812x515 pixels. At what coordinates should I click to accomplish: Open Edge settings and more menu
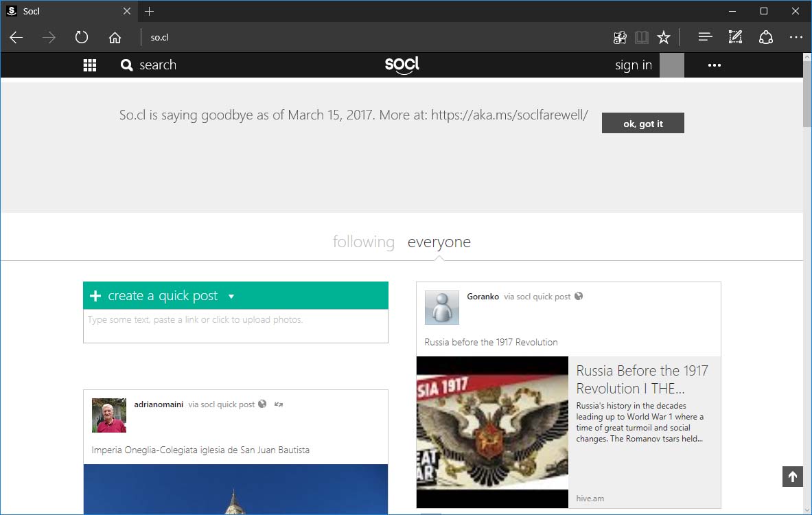(796, 37)
